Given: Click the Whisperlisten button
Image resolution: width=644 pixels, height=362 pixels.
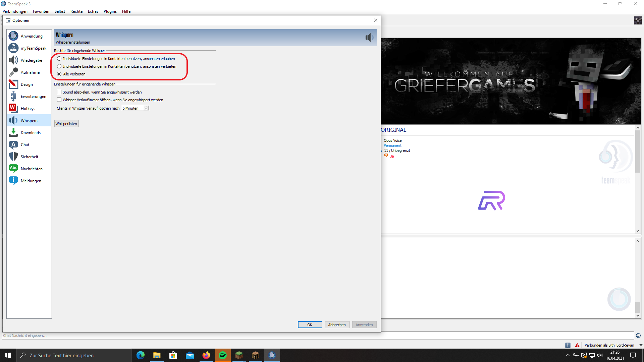Looking at the screenshot, I should [x=66, y=124].
